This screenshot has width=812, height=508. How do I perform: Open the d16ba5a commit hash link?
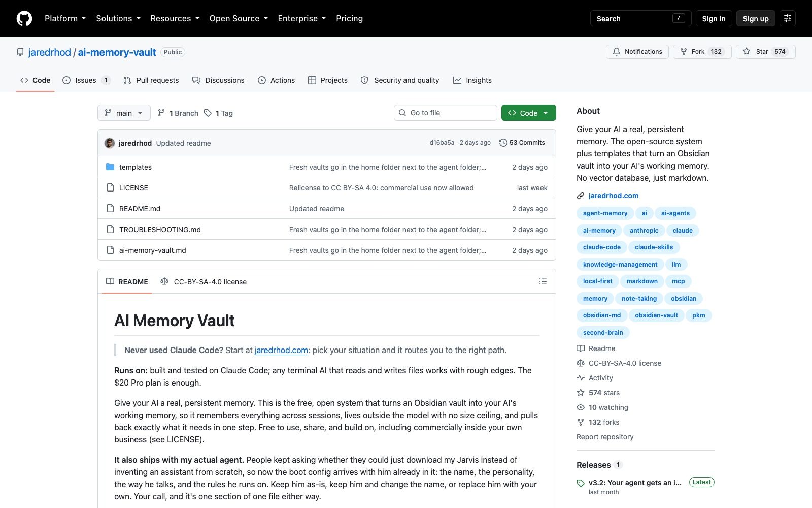[x=442, y=143]
